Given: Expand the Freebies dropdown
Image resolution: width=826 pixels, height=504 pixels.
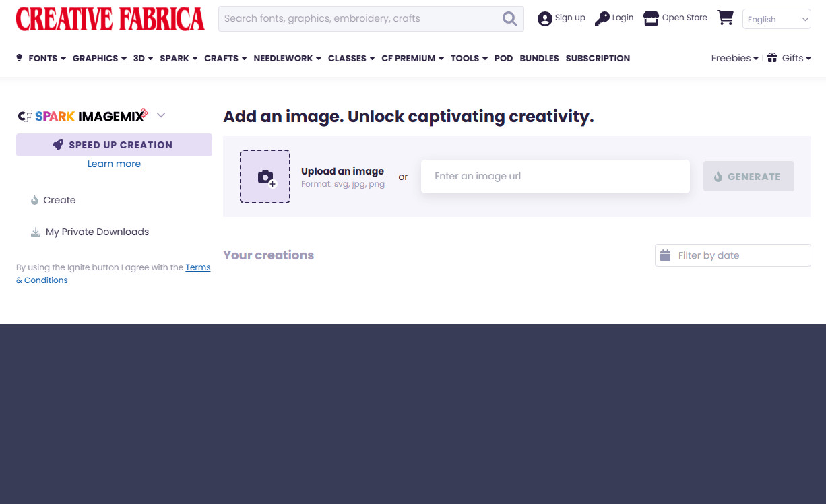Looking at the screenshot, I should 734,58.
